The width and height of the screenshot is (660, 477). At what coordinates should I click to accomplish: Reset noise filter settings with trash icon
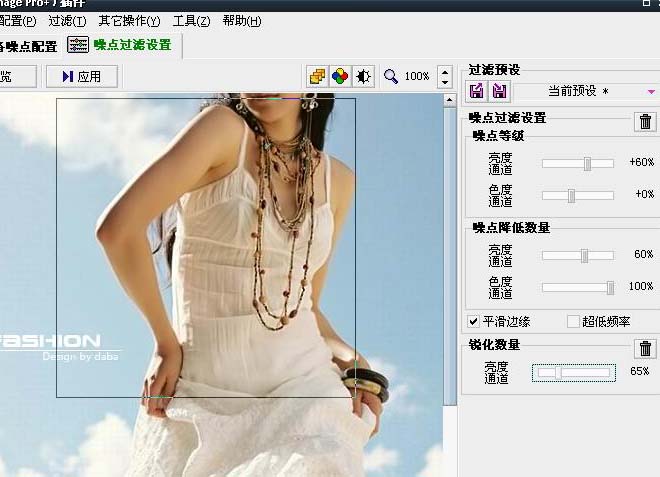(x=645, y=122)
